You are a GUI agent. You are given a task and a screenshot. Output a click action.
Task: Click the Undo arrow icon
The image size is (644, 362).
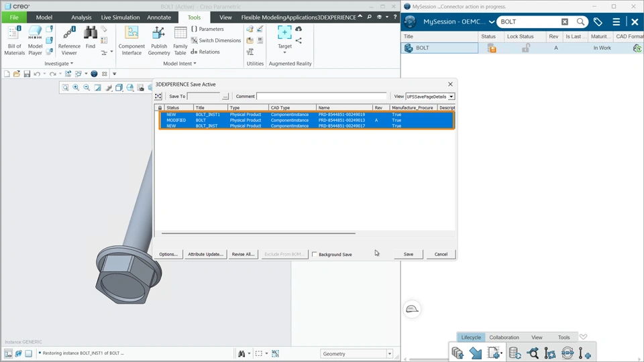click(x=37, y=74)
